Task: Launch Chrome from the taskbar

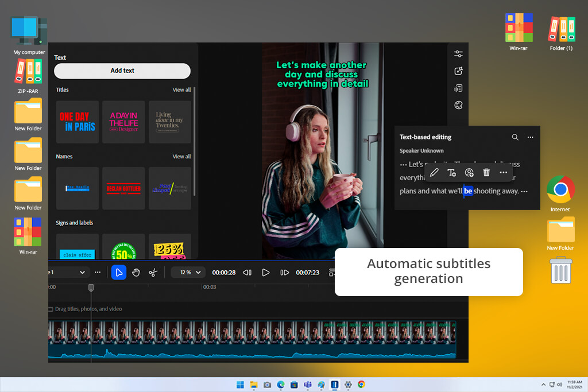Action: [x=362, y=385]
